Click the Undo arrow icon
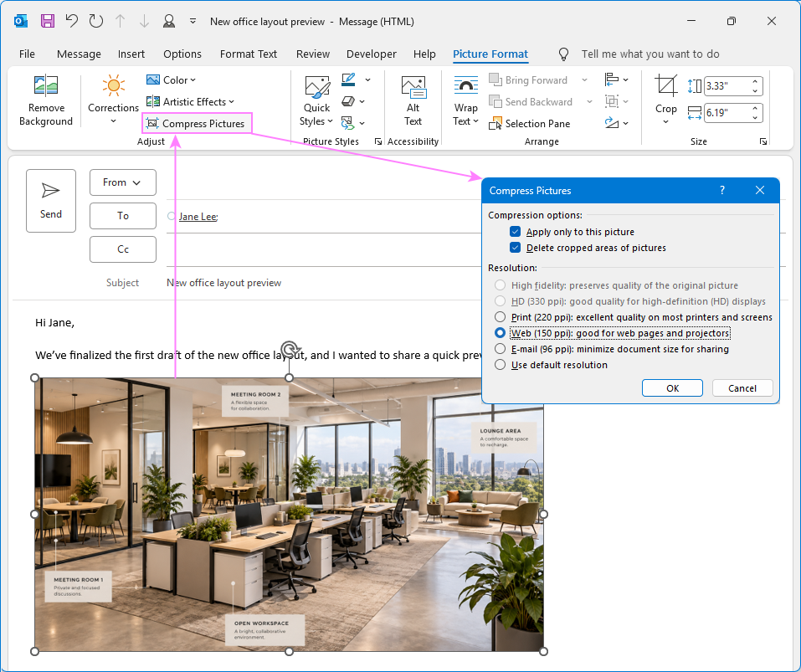 (x=71, y=21)
